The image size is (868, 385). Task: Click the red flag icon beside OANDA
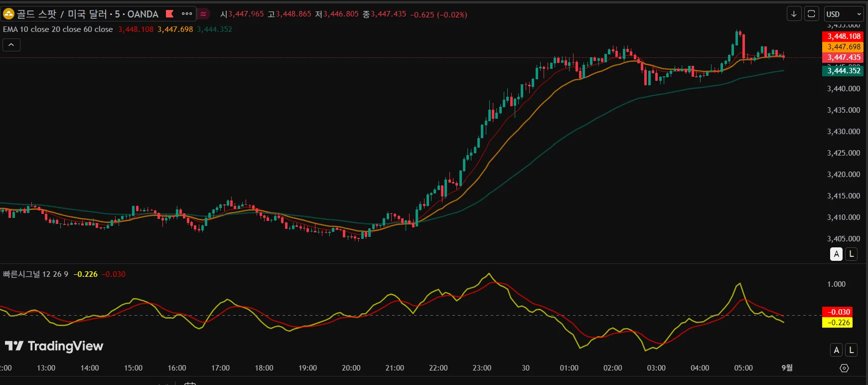pos(170,13)
